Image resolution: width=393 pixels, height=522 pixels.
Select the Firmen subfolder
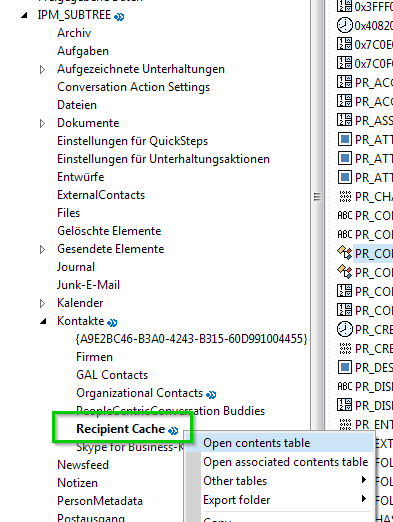(94, 357)
